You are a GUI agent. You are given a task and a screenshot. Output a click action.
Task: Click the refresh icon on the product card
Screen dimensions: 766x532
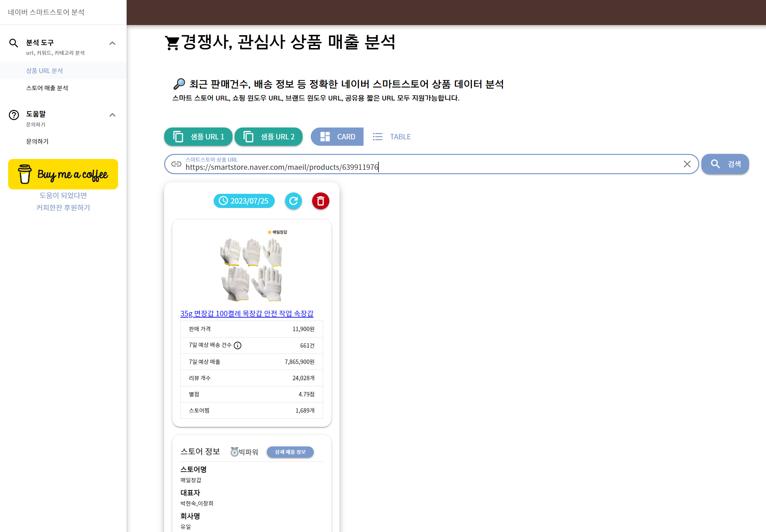pyautogui.click(x=293, y=201)
